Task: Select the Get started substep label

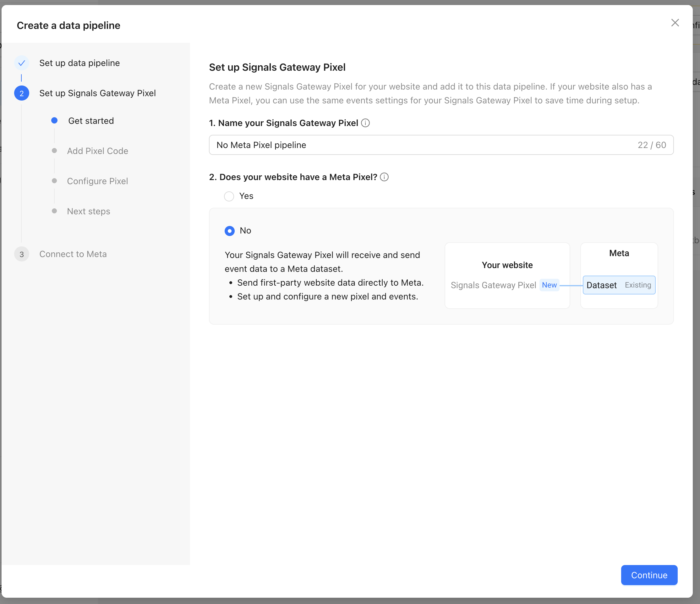Action: pyautogui.click(x=91, y=121)
